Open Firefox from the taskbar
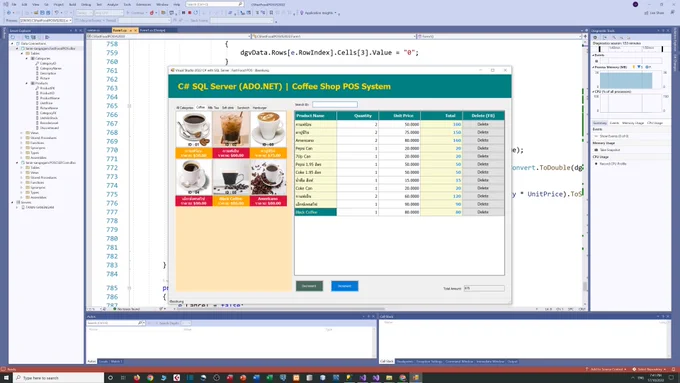This screenshot has height=383, width=680. 137,378
